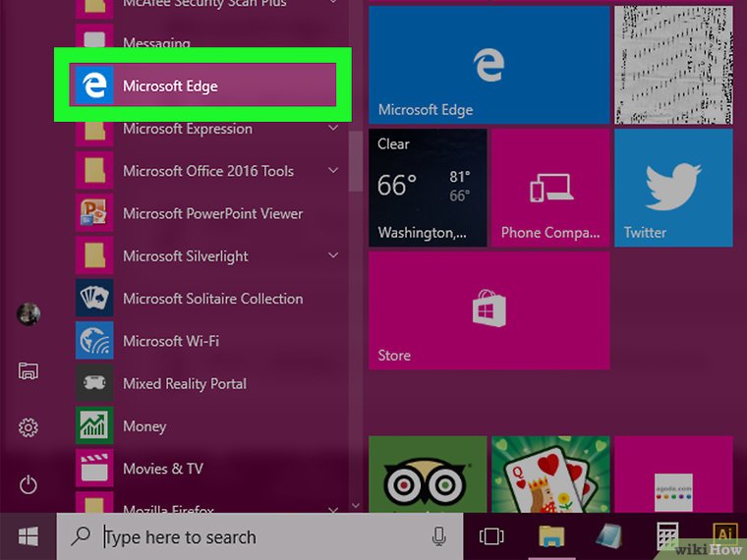The image size is (747, 560).
Task: Open Microsoft Edge in the app list
Action: pos(202,85)
